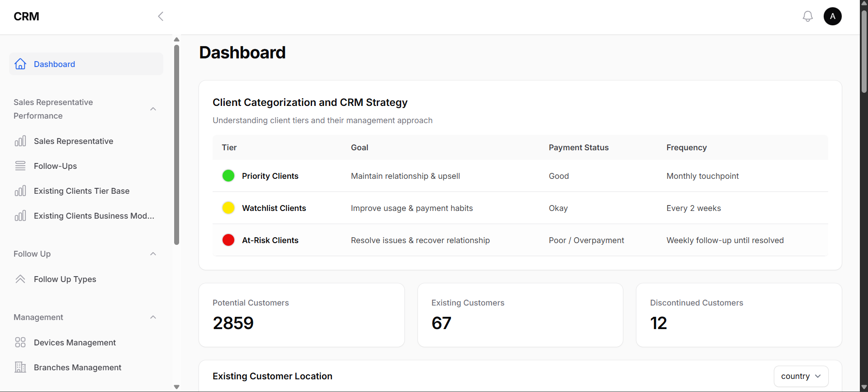Click the Tier column header
The height and width of the screenshot is (392, 868).
(x=229, y=147)
